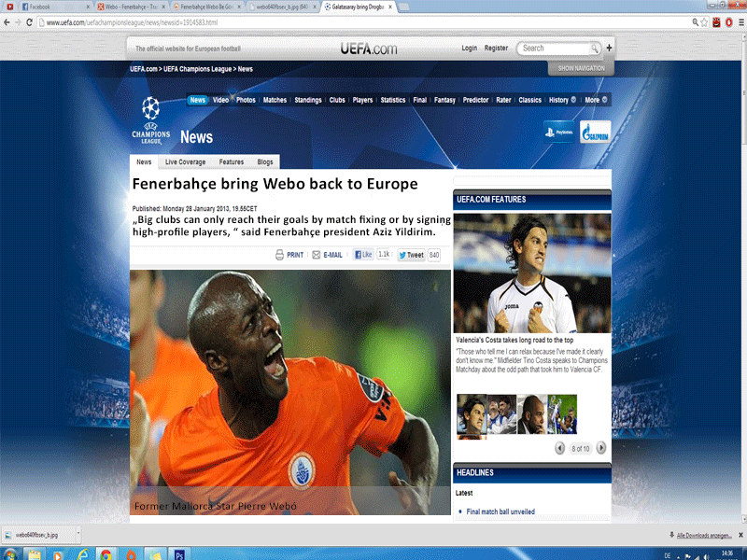Click the Gazprom sponsor logo
Viewport: 747px width, 560px height.
(x=595, y=132)
